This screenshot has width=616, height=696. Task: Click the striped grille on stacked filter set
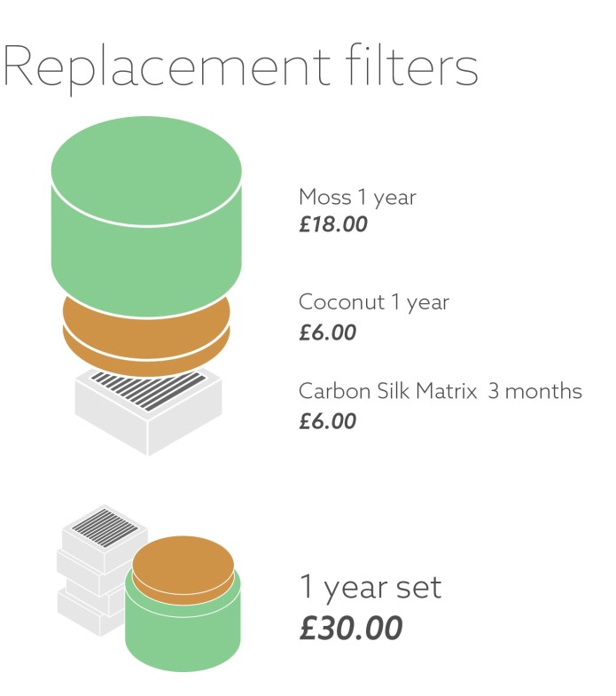tap(105, 528)
